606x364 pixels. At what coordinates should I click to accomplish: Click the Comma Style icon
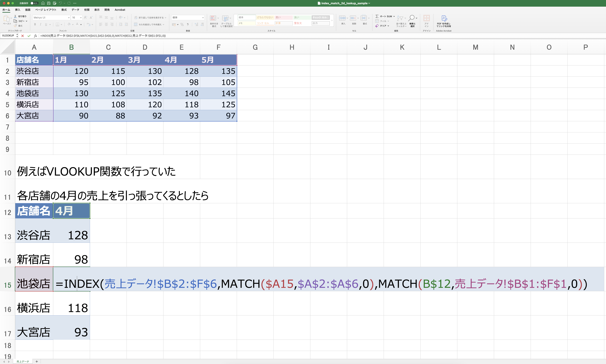[188, 25]
